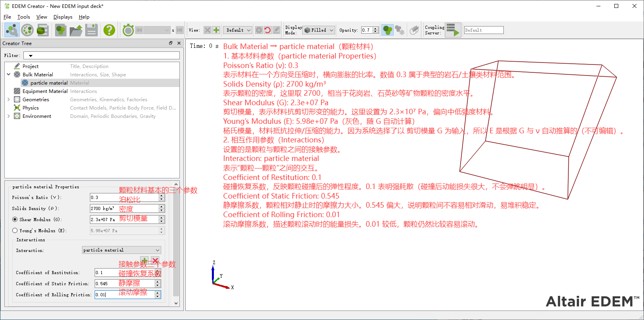Screen dimensions: 644x320
Task: Switch to the Simulator mode icon
Action: point(27,30)
